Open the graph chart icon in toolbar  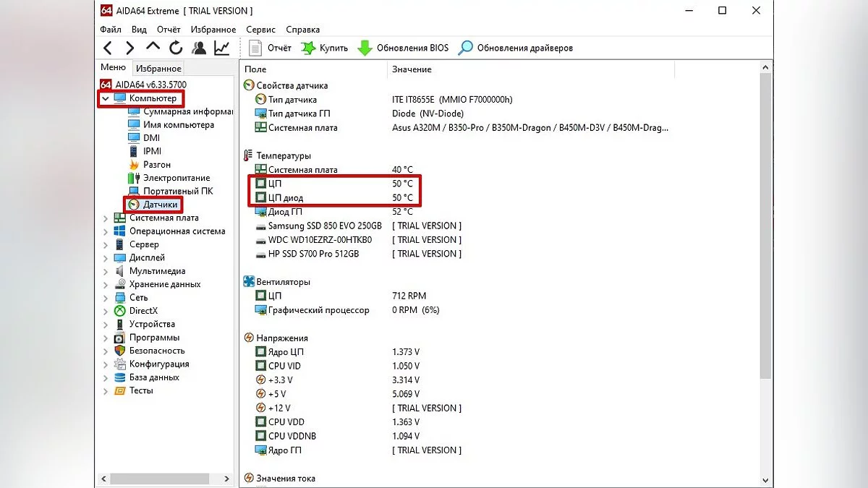pos(221,48)
